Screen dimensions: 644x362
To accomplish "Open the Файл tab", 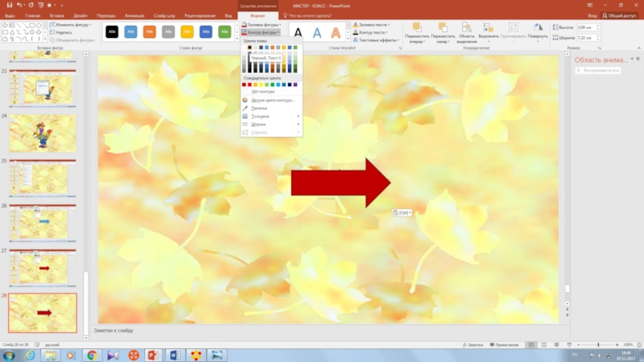I will (x=10, y=15).
